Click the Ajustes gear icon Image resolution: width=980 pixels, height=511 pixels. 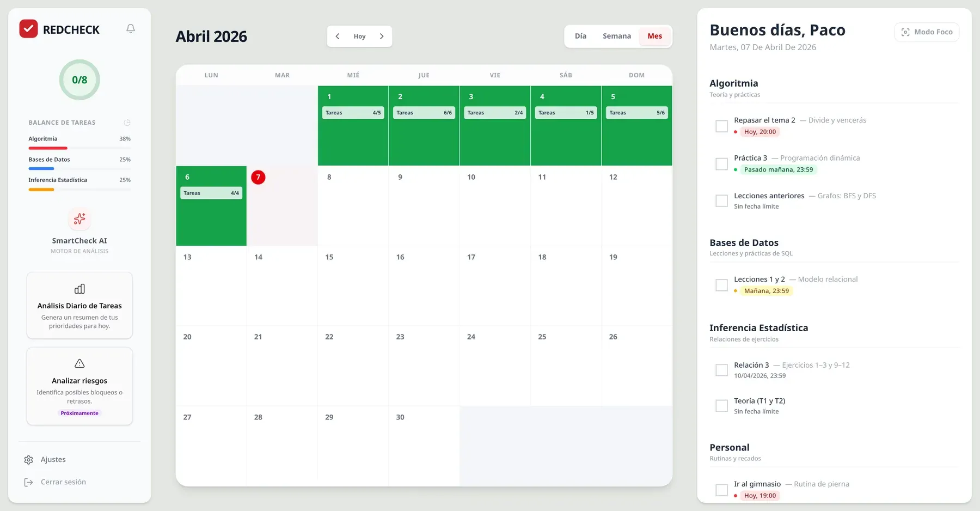pos(29,460)
